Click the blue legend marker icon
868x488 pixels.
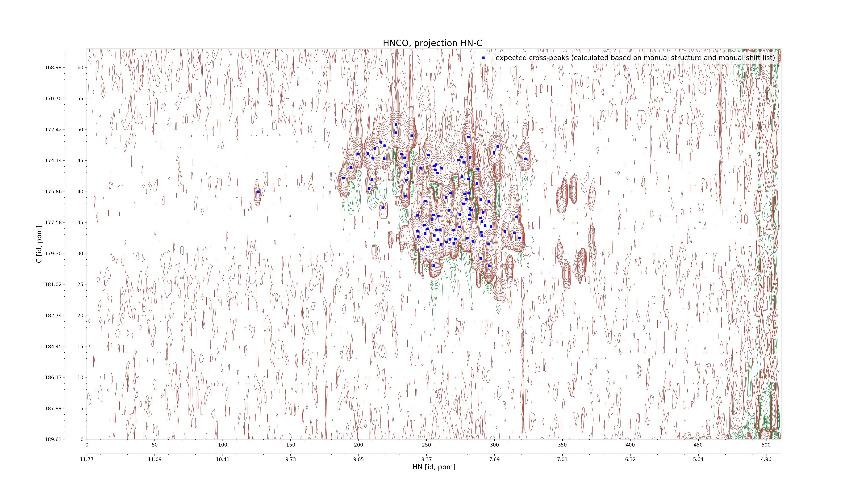click(483, 58)
